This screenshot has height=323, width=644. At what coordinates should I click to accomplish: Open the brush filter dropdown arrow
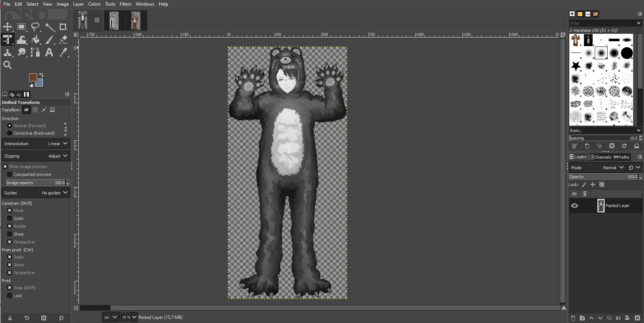point(639,23)
